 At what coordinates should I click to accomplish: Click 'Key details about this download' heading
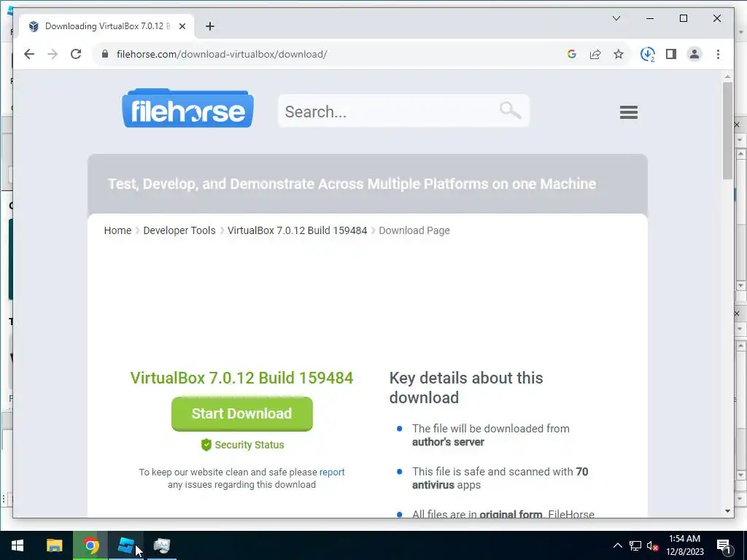click(x=466, y=388)
